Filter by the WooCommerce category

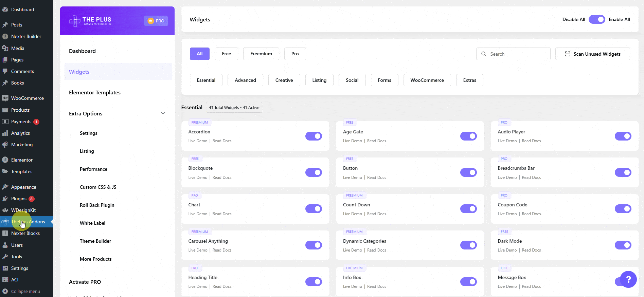pos(427,80)
